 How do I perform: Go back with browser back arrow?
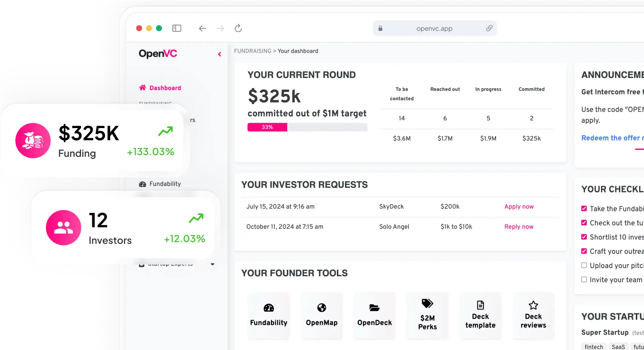coord(202,28)
